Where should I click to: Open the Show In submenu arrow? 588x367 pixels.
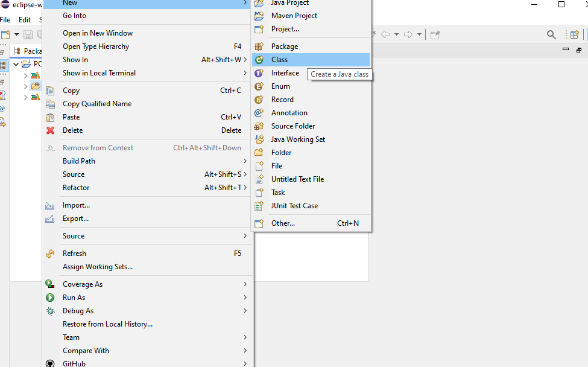pyautogui.click(x=245, y=59)
